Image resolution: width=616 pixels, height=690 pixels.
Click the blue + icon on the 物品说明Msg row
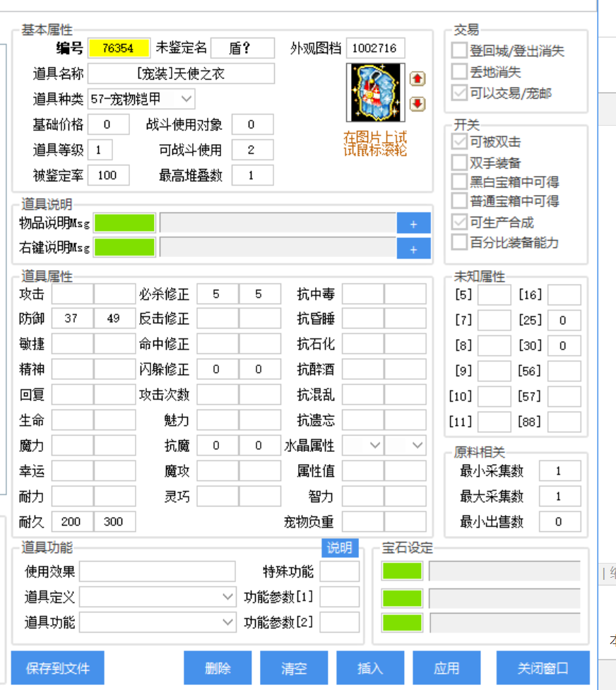click(414, 222)
